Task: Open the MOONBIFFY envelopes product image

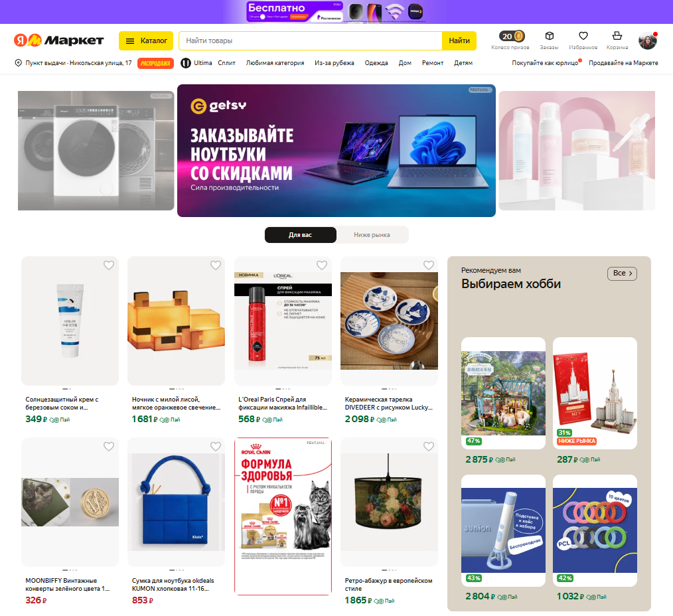Action: click(70, 502)
